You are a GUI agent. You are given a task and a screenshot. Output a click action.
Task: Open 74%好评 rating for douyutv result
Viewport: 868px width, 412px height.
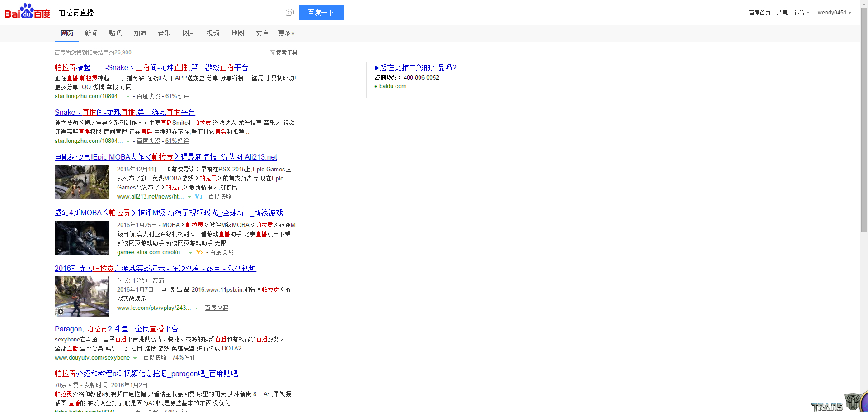pos(184,358)
